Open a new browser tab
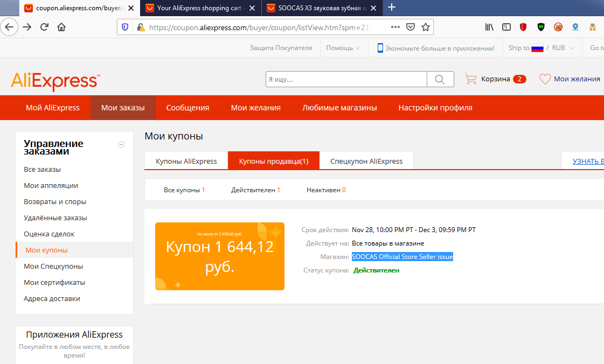The width and height of the screenshot is (604, 364). pos(392,8)
